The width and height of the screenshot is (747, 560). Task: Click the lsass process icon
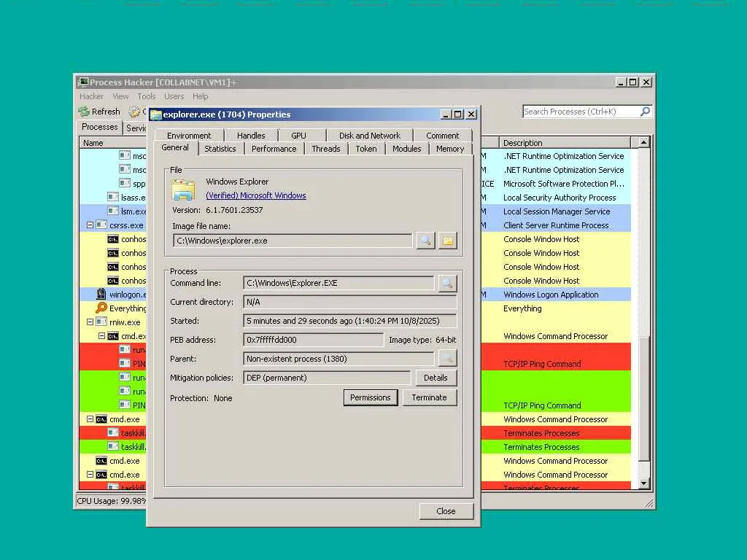point(113,197)
